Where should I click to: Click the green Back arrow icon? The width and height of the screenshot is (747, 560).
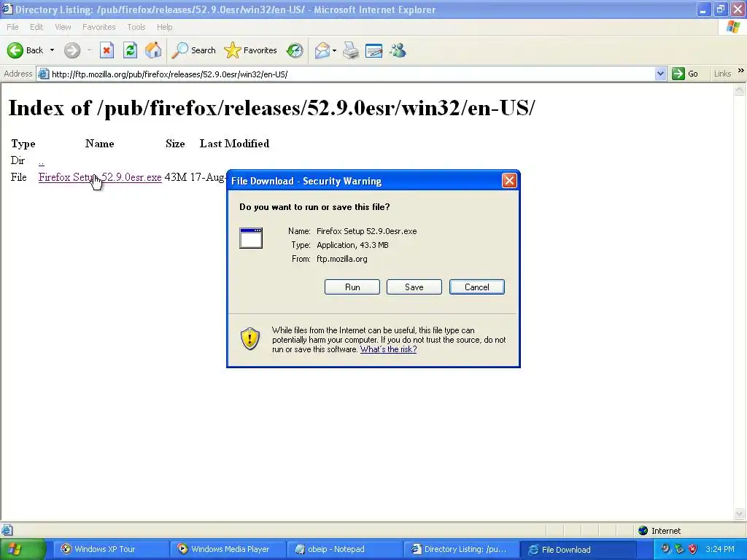point(15,50)
